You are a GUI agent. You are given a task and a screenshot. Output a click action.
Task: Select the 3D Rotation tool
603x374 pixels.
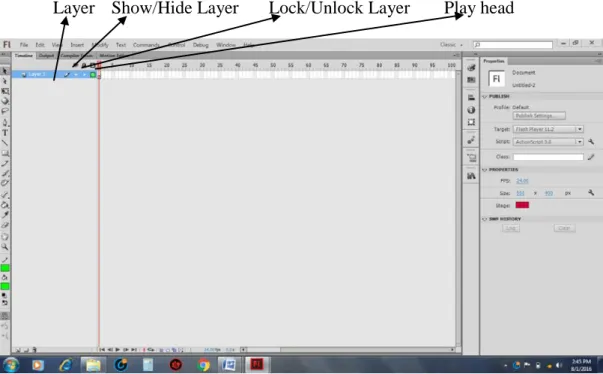tap(5, 101)
